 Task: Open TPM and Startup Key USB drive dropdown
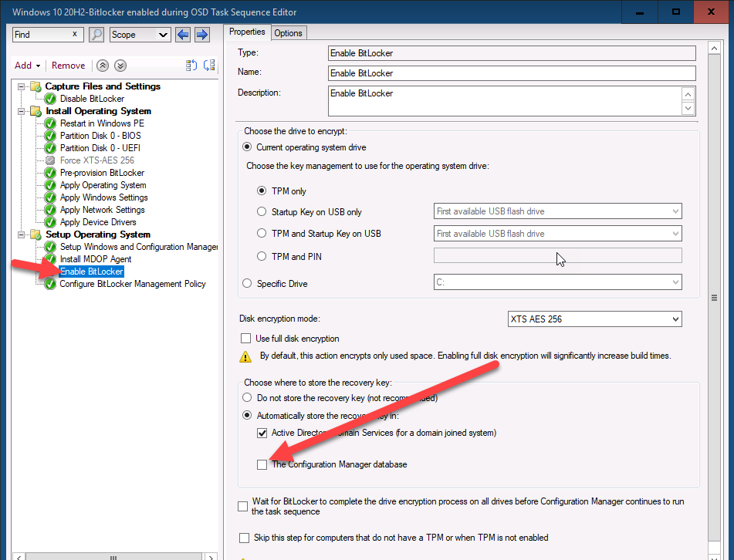click(557, 234)
